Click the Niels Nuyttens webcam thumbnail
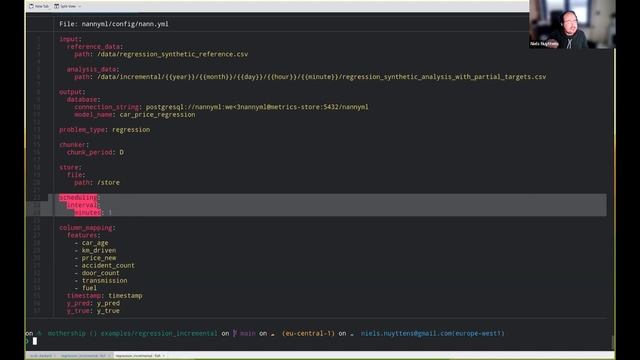Image resolution: width=640 pixels, height=360 pixels. 572,24
